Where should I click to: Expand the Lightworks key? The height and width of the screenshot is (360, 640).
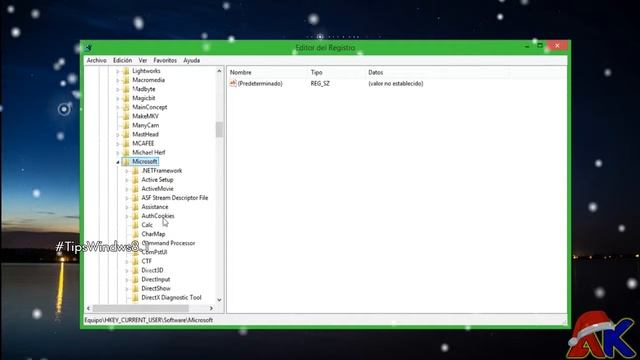point(118,71)
